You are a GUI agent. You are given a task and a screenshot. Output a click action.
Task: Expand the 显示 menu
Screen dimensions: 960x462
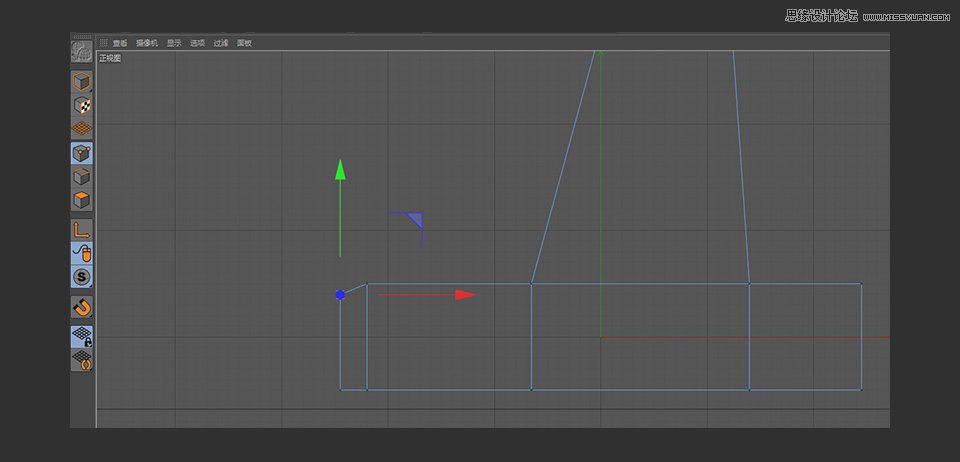tap(174, 43)
